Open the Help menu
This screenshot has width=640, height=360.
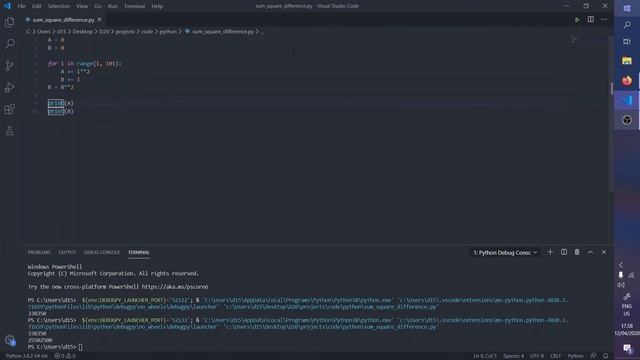tap(157, 6)
